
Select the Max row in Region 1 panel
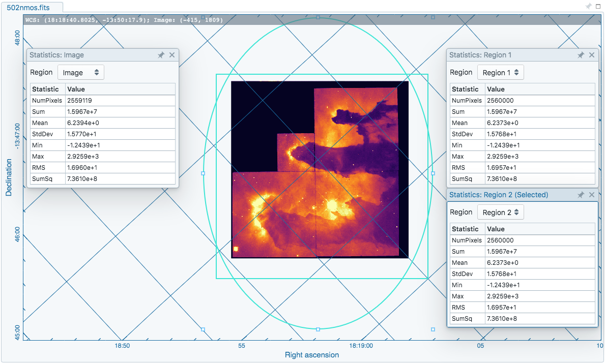pos(523,156)
